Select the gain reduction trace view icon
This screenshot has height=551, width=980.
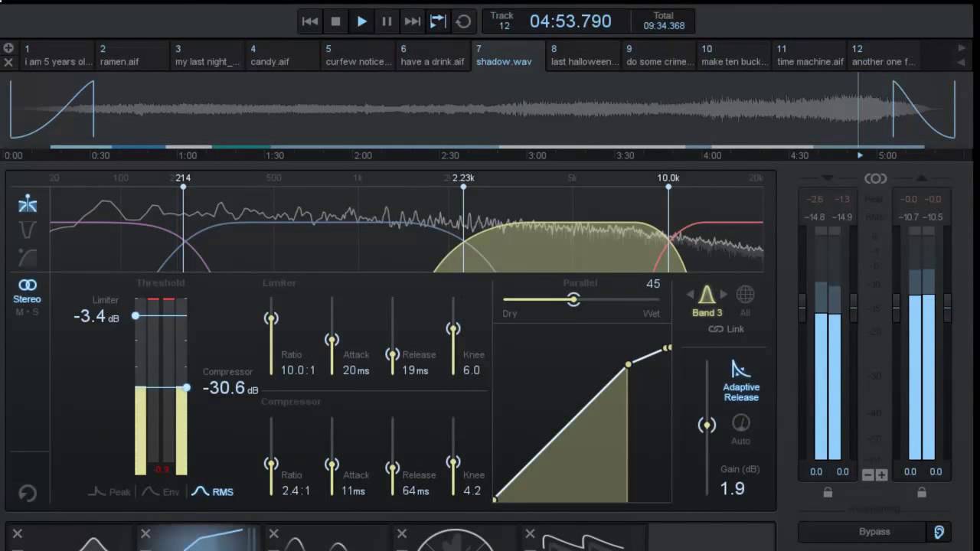pos(28,230)
